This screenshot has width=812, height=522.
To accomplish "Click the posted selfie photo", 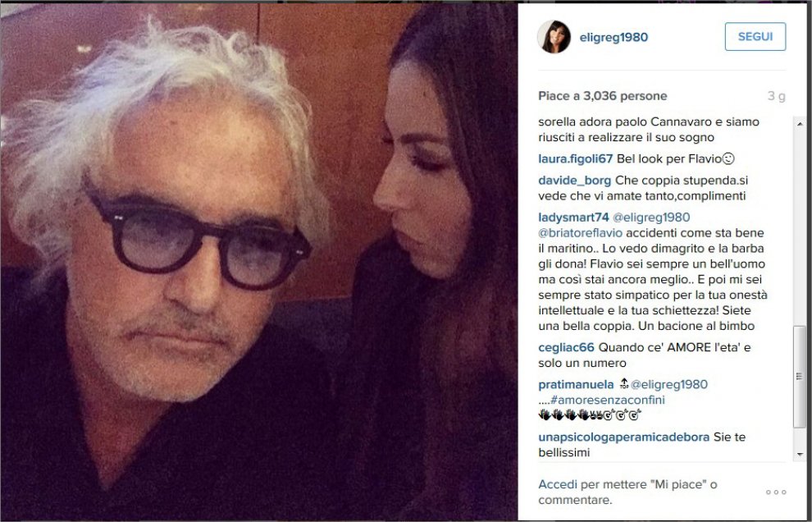I will point(259,262).
